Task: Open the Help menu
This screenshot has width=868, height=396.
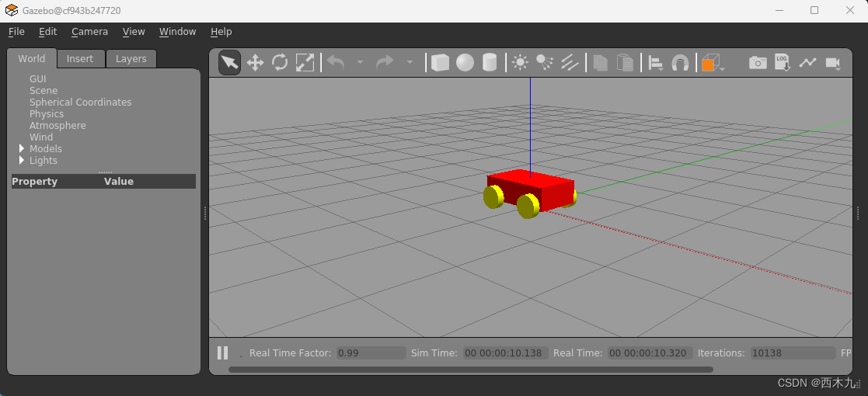Action: point(221,32)
